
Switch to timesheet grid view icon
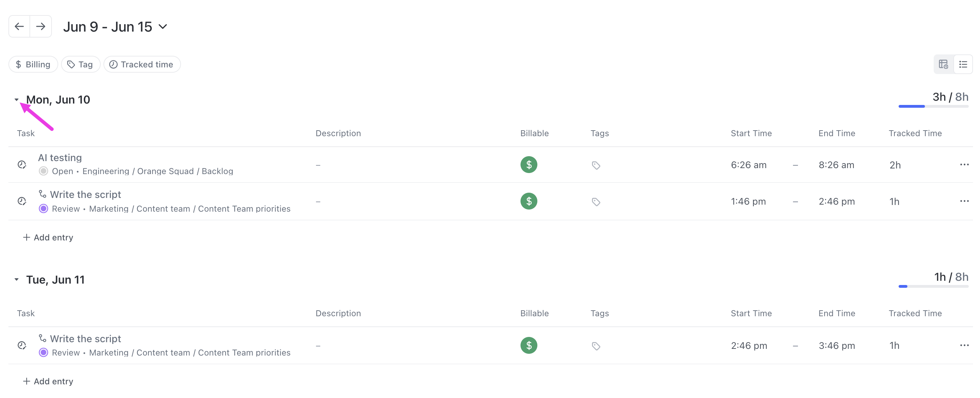coord(944,64)
